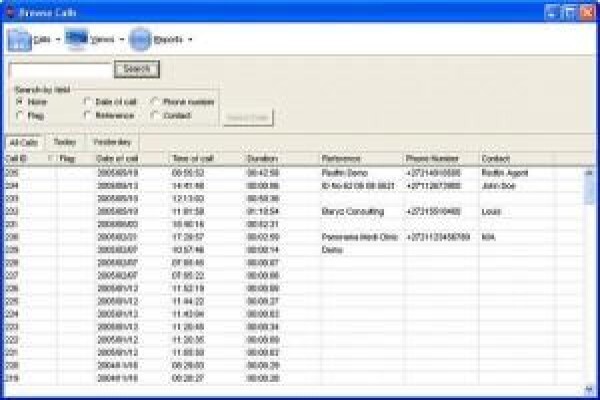Viewport: 600px width, 400px height.
Task: Click the Select Date button
Action: click(248, 118)
